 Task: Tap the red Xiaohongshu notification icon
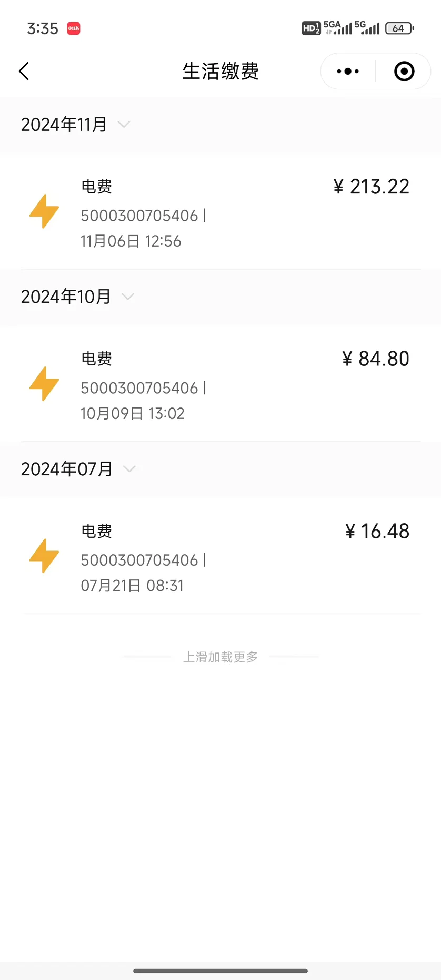(74, 28)
